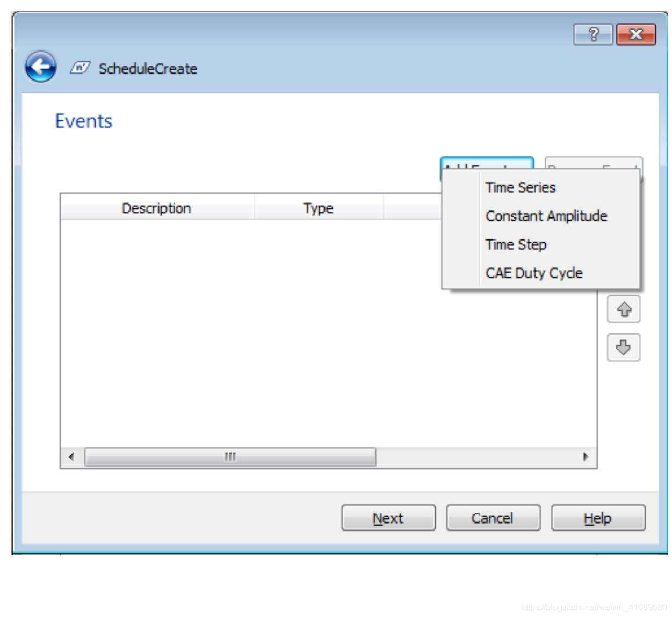Click the move-down arrow icon
Screen dimensions: 672x617
pyautogui.click(x=623, y=349)
